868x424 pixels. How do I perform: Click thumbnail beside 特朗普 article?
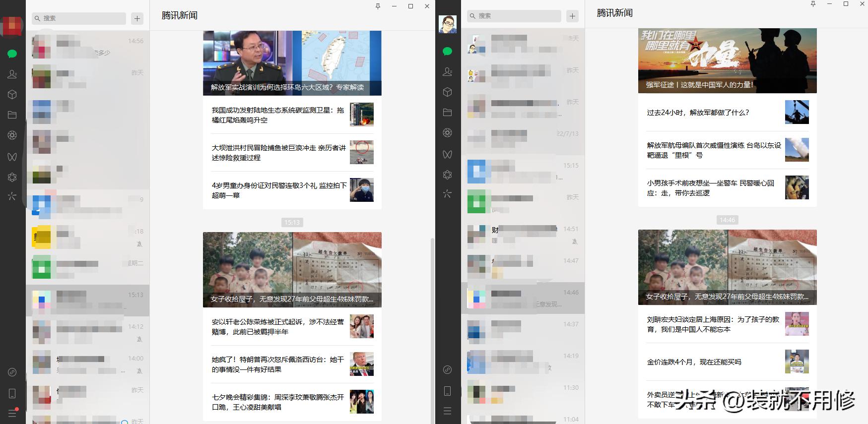[362, 364]
